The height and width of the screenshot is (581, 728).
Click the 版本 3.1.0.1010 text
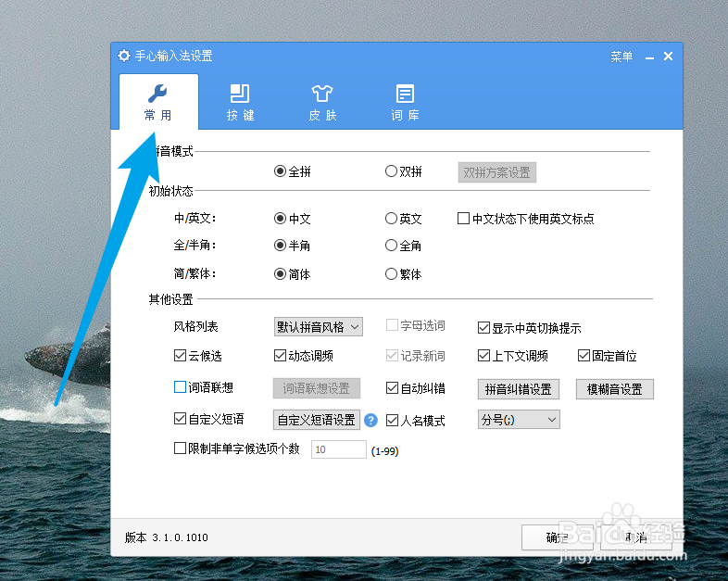(166, 537)
